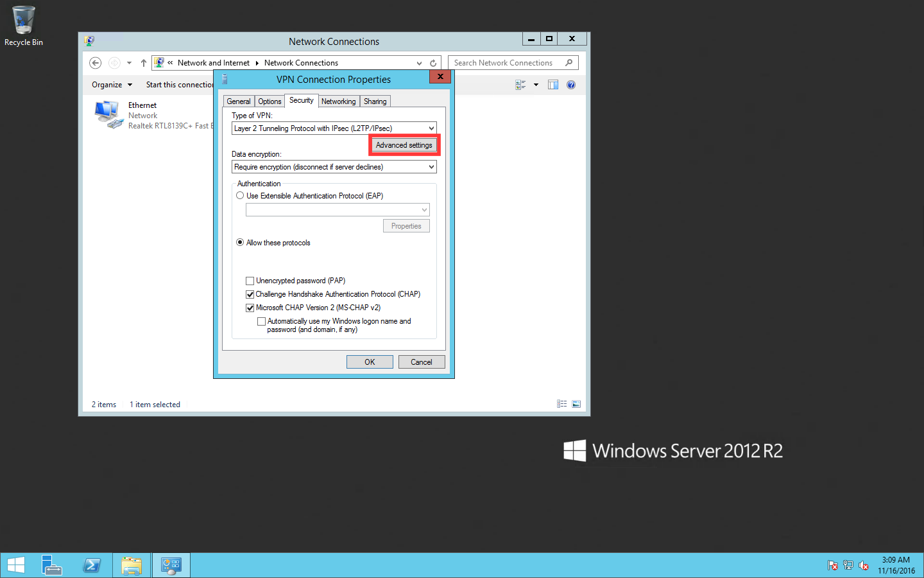Cancel the VPN Connection Properties dialog
924x578 pixels.
coord(422,362)
